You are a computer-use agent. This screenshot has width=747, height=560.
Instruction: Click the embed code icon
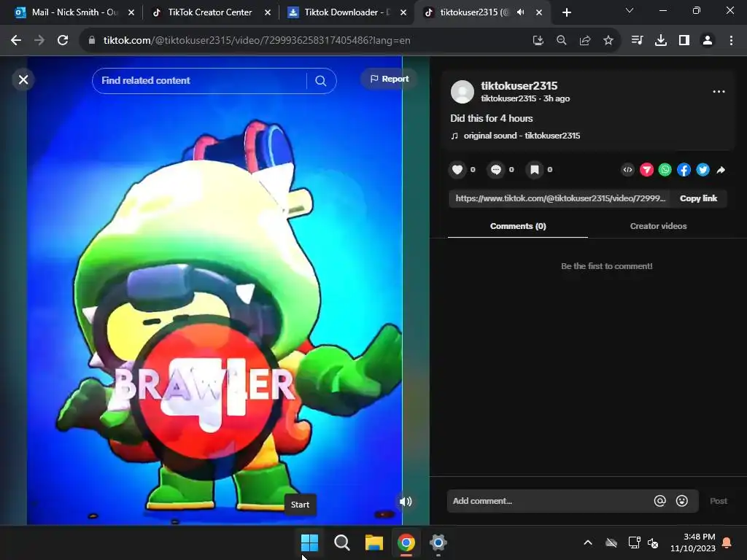628,169
